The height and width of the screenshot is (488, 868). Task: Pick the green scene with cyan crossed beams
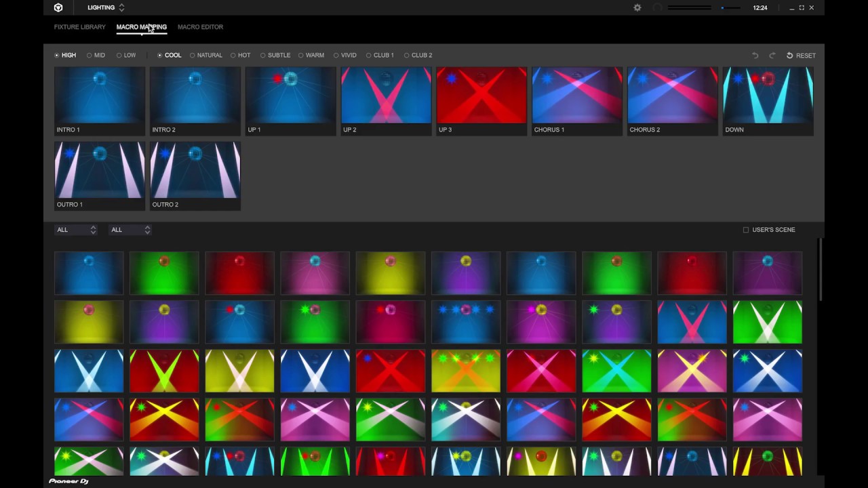tap(616, 371)
